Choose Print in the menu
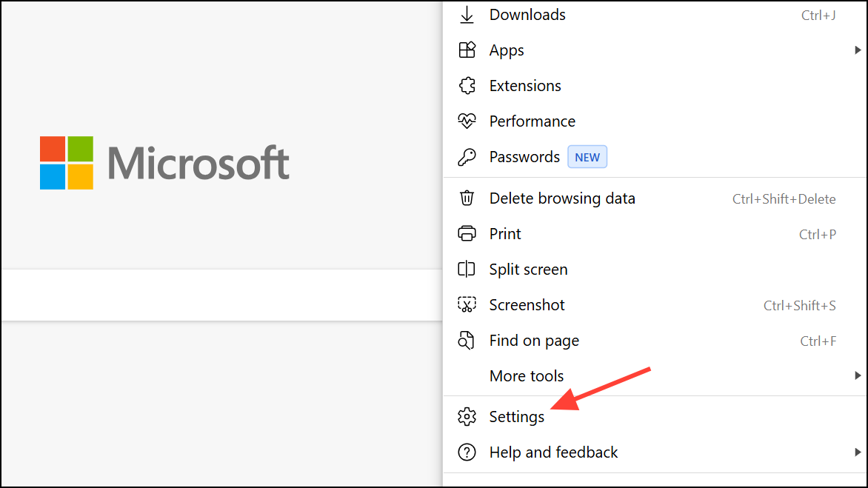Image resolution: width=868 pixels, height=488 pixels. 655,233
